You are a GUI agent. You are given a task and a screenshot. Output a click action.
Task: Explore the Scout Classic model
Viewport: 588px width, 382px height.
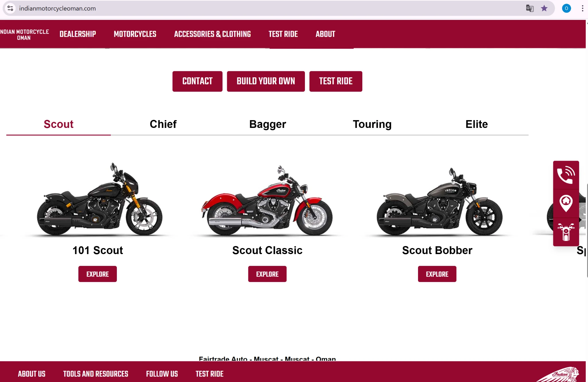tap(267, 274)
